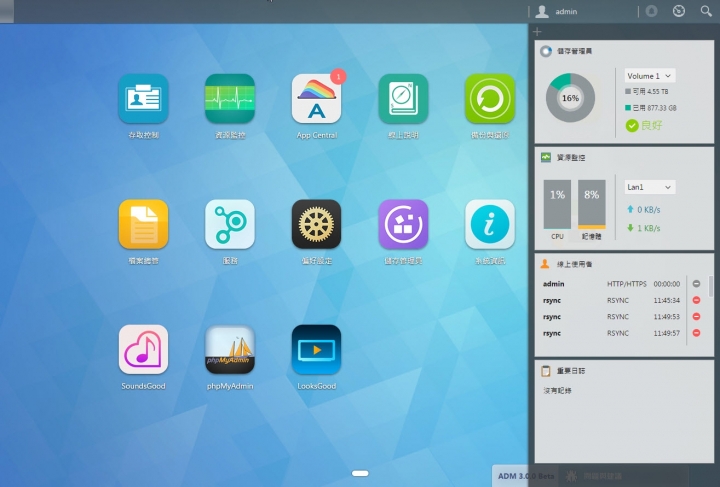The height and width of the screenshot is (487, 720).
Task: Click the notification bell icon in top bar
Action: click(x=651, y=11)
